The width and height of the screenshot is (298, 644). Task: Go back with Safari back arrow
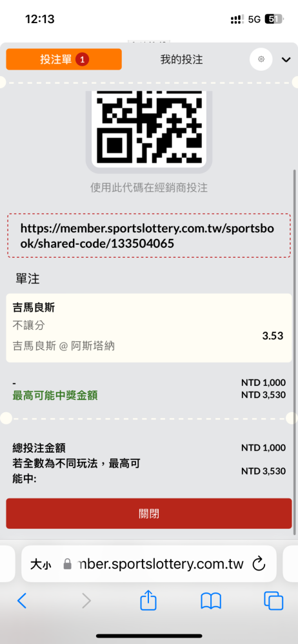[x=22, y=601]
